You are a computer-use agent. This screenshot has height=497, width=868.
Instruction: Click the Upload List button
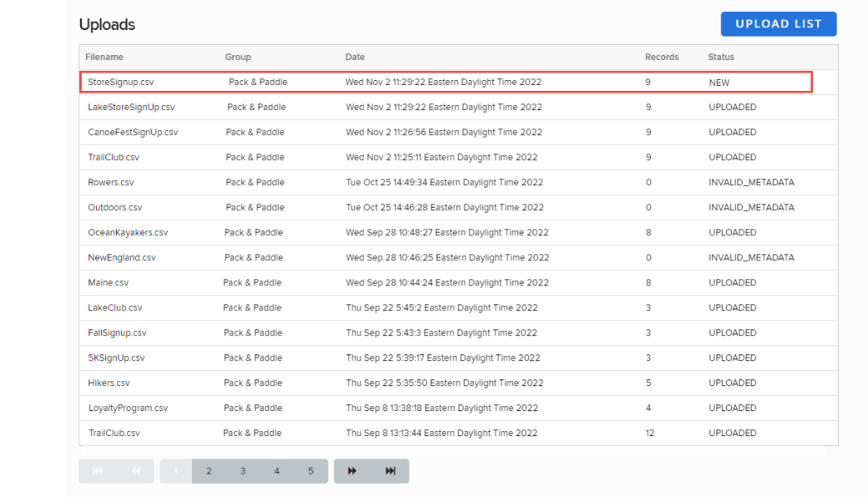(778, 24)
